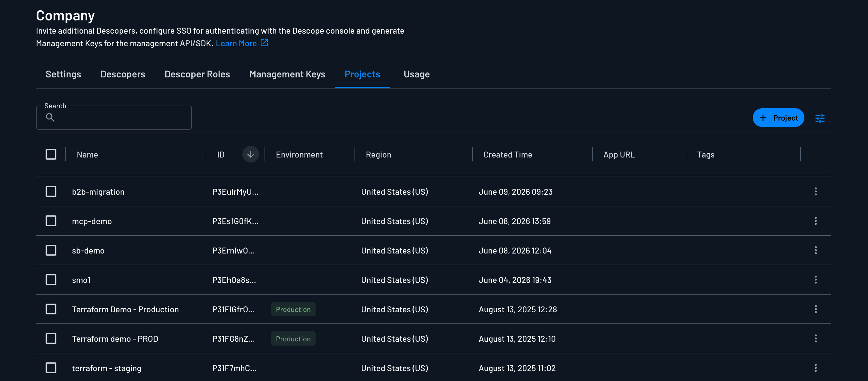Follow the Learn More link

[x=236, y=43]
